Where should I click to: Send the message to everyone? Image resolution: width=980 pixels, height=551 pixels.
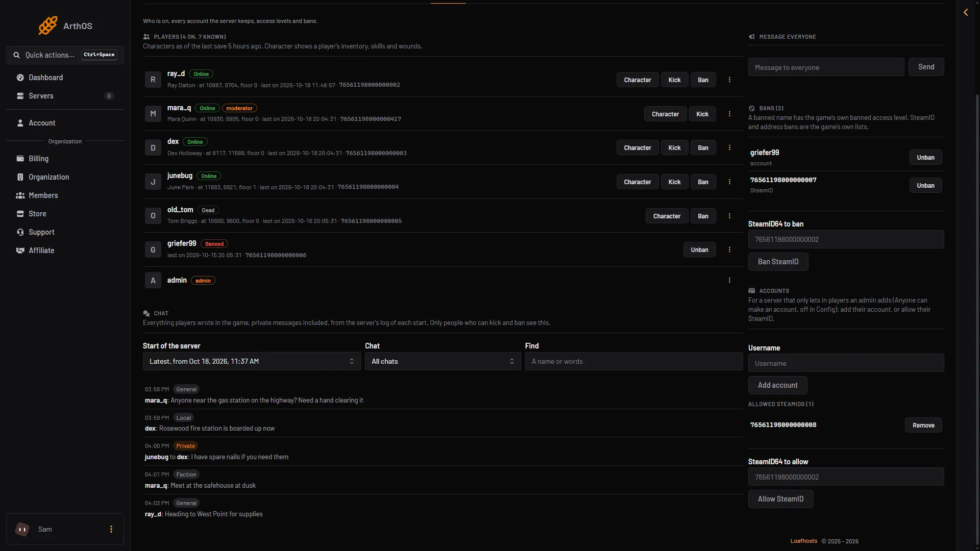click(x=926, y=67)
